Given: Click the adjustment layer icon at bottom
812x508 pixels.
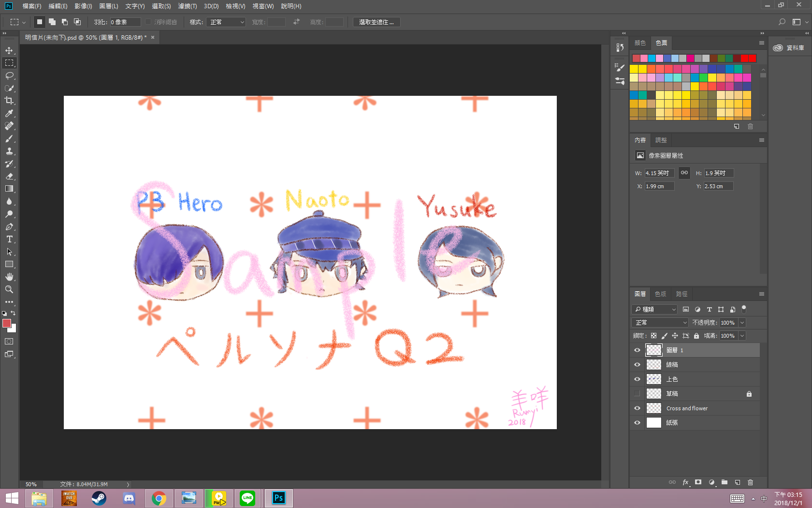Looking at the screenshot, I should click(711, 482).
